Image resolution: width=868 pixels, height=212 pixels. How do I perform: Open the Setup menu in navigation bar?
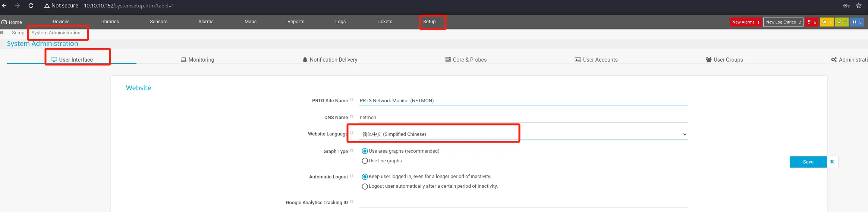click(429, 22)
